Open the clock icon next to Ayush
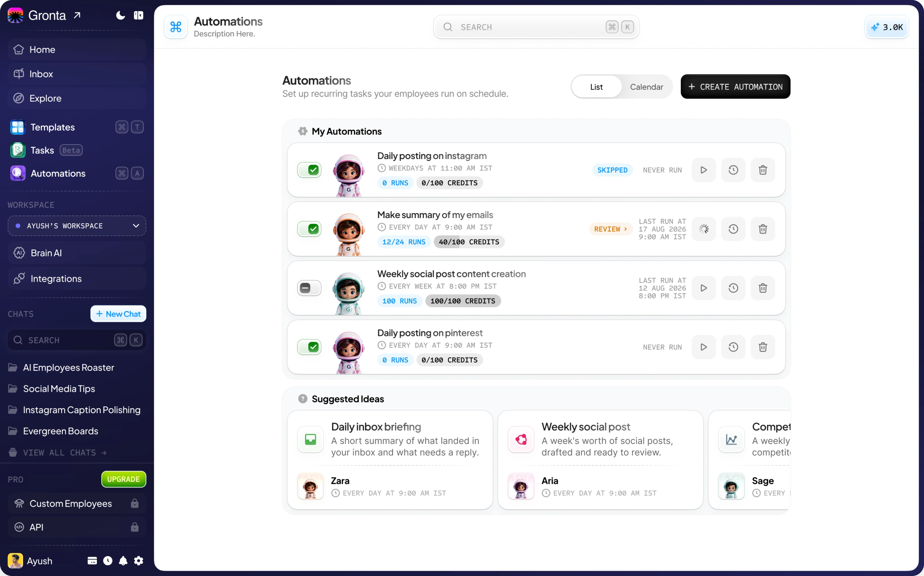 (x=108, y=561)
